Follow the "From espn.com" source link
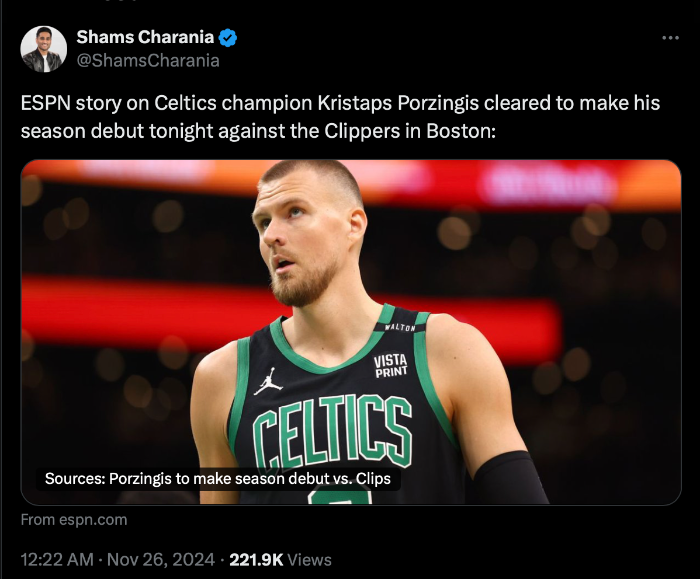700x579 pixels. tap(74, 520)
